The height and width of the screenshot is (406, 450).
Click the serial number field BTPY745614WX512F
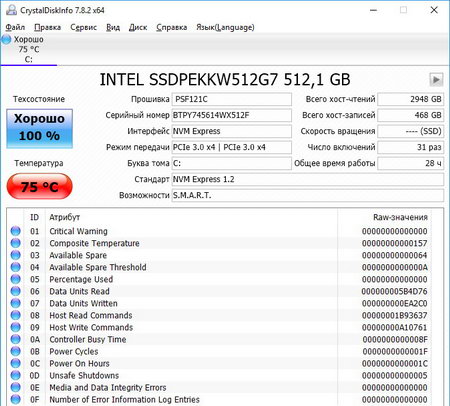[x=232, y=115]
